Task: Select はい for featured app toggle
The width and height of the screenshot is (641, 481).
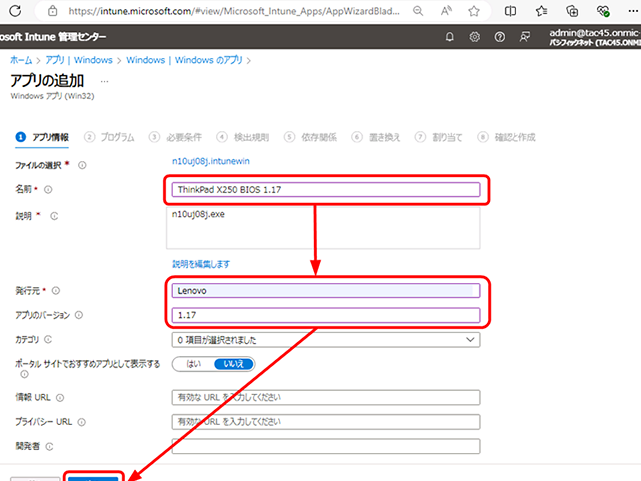Action: (193, 364)
